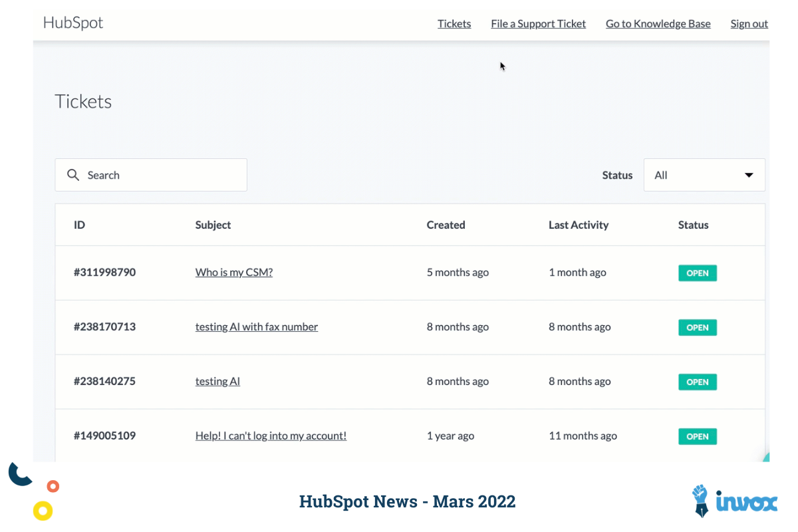Screen dimensions: 798x532
Task: Select ticket ID #149005109
Action: tap(104, 436)
